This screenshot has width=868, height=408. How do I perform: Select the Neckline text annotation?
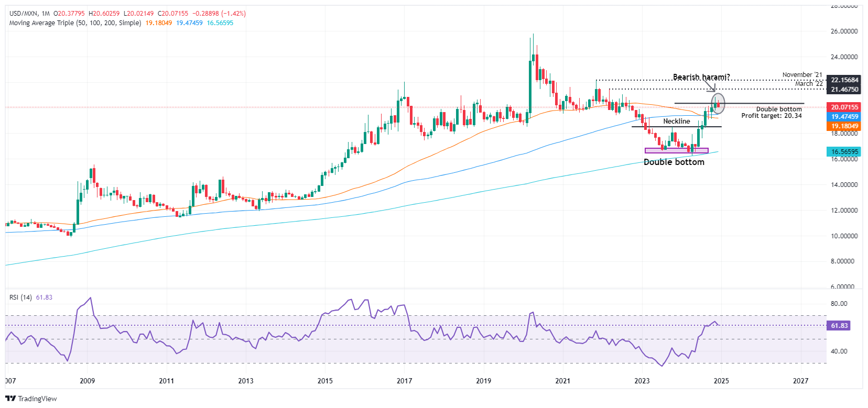pyautogui.click(x=676, y=122)
